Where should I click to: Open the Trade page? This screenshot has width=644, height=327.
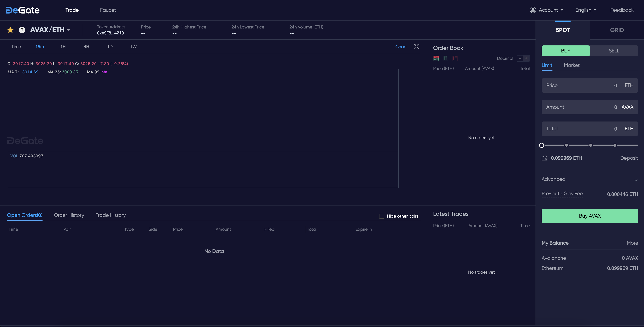click(x=72, y=10)
